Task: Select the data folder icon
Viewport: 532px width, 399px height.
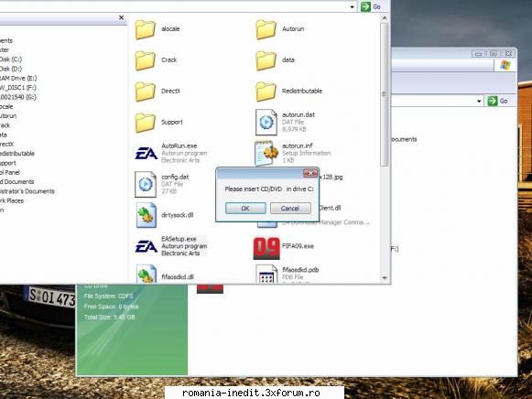Action: tap(266, 60)
